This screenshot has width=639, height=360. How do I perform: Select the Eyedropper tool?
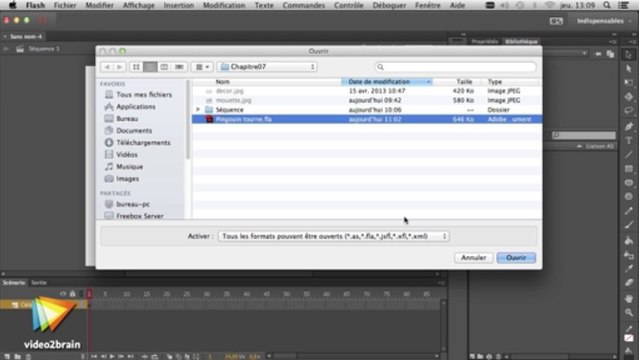[x=628, y=269]
